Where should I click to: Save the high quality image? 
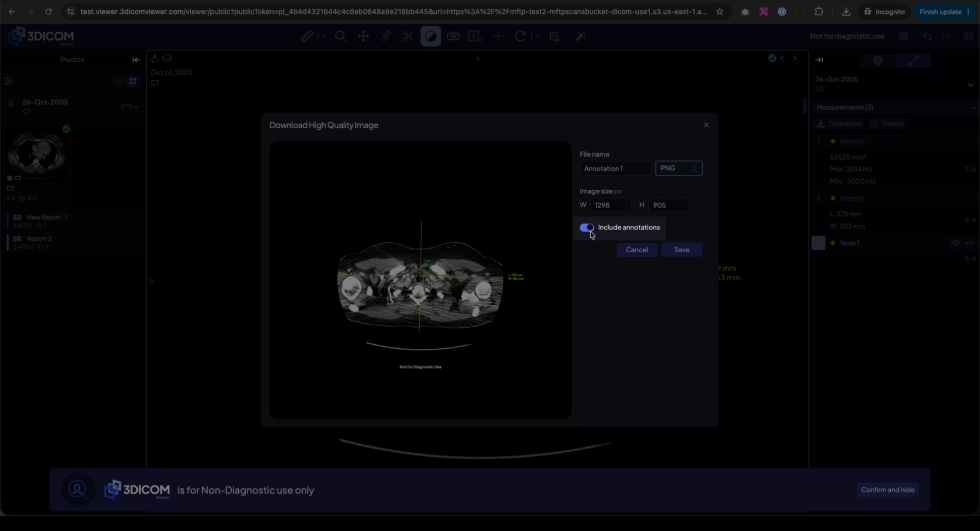point(682,250)
